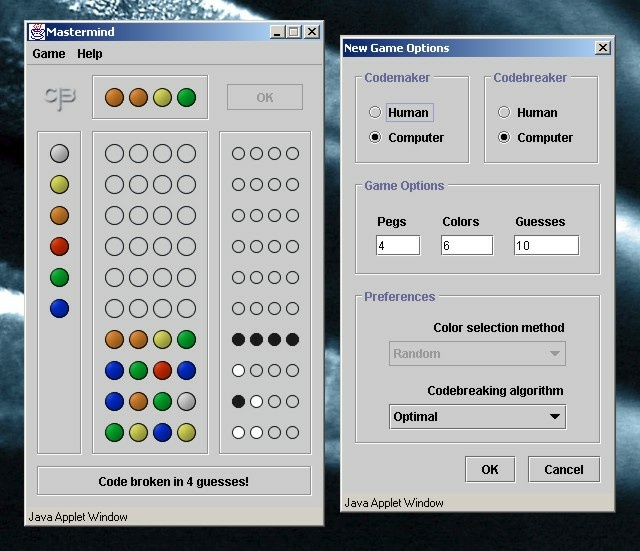640x551 pixels.
Task: Close the Mastermind window
Action: click(312, 32)
